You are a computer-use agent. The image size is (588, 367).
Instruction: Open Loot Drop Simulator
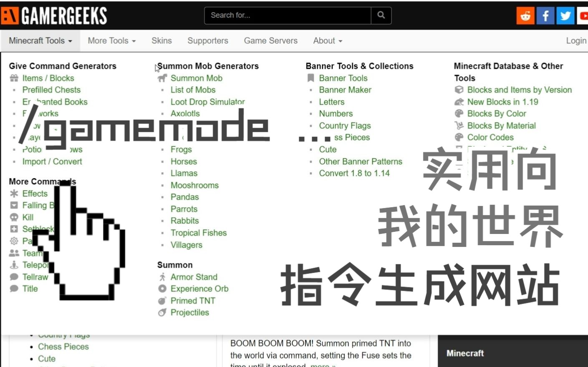tap(208, 102)
